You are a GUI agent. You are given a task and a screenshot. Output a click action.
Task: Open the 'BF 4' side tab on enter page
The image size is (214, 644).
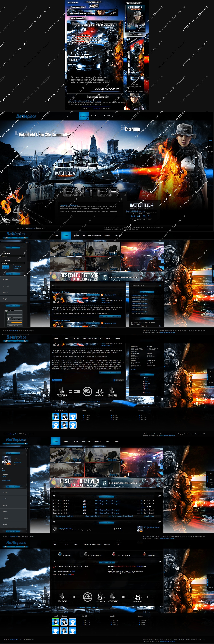(x=211, y=140)
